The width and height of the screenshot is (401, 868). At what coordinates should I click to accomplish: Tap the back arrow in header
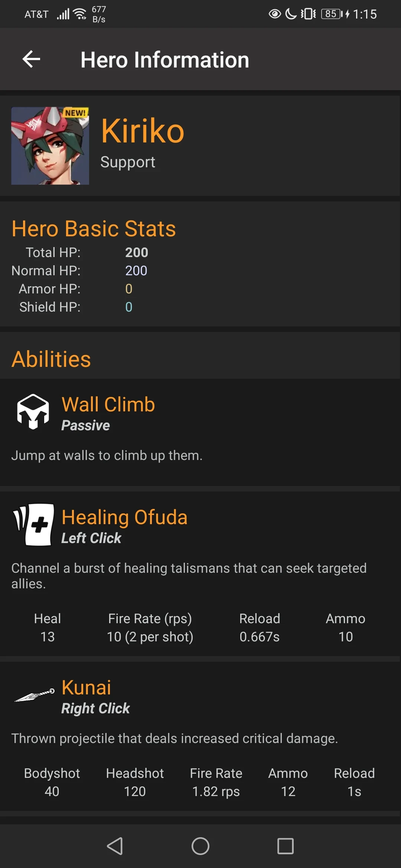[31, 59]
